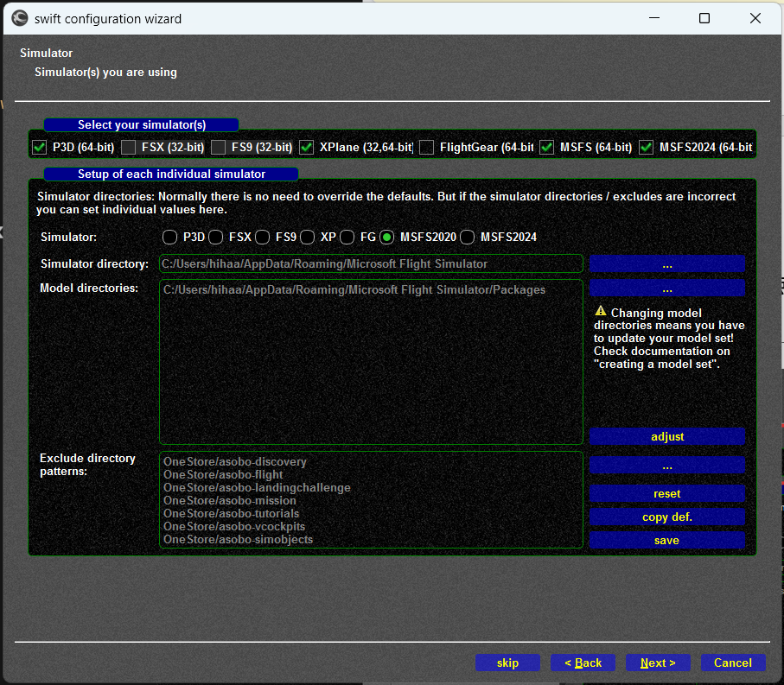Click 'Setup of each individual simulator' header
Screen dimensions: 784x685
click(x=171, y=174)
